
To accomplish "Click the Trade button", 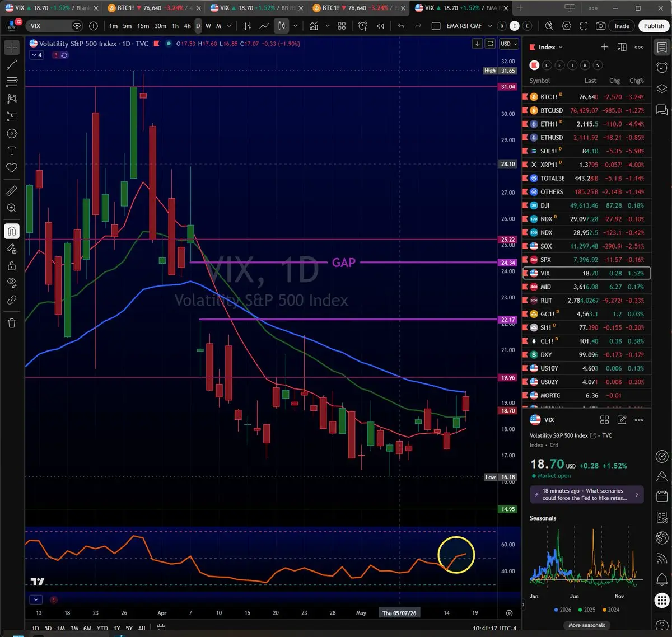I will pyautogui.click(x=622, y=26).
